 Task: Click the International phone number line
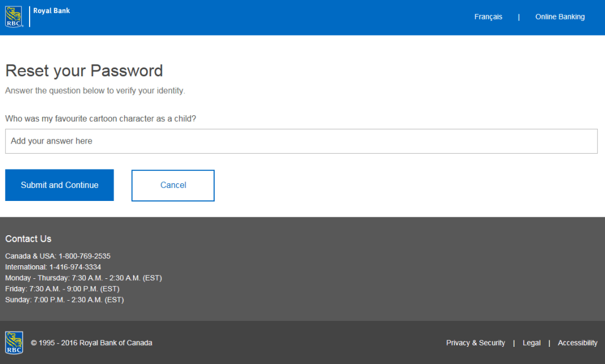(53, 267)
